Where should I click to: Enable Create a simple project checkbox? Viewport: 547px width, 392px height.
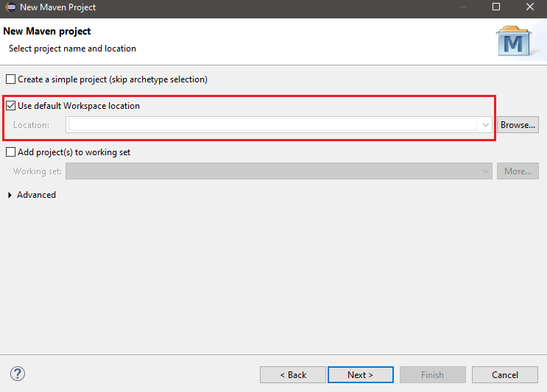tap(10, 79)
